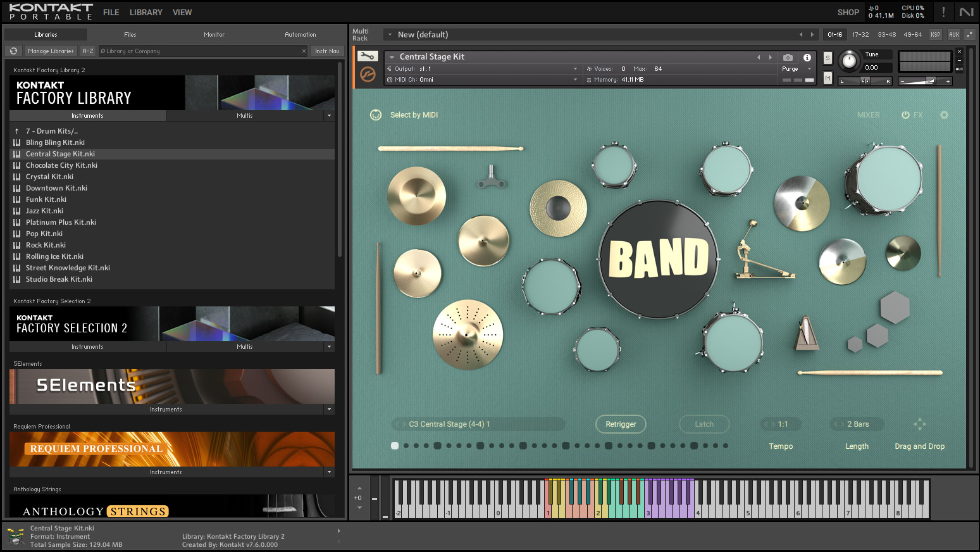Click the exclamation warning icon
Viewport: 980px width, 552px height.
[943, 11]
